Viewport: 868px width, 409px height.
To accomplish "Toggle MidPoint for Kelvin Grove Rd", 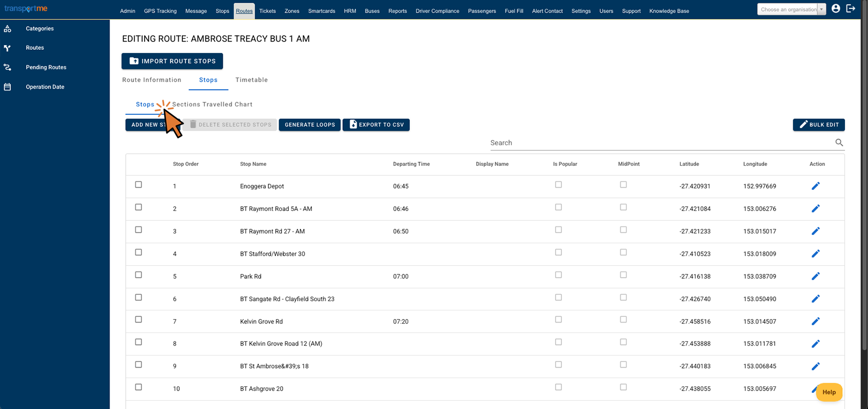I will [x=623, y=319].
